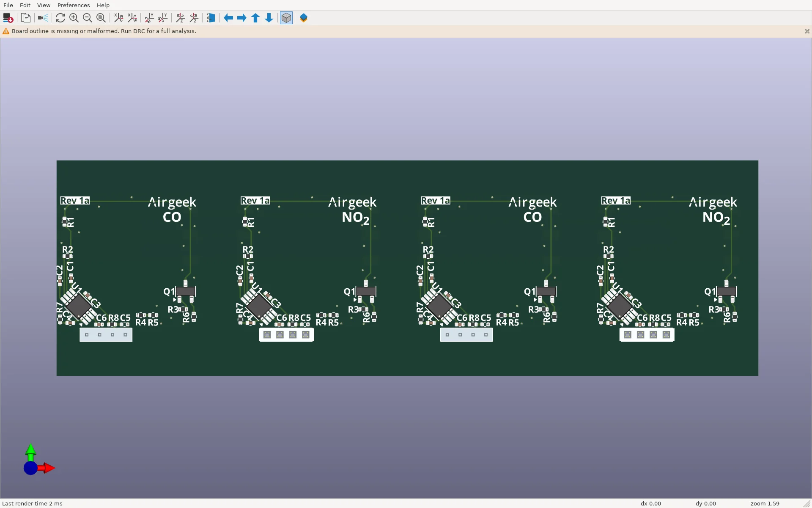Open the Help menu

pyautogui.click(x=103, y=5)
